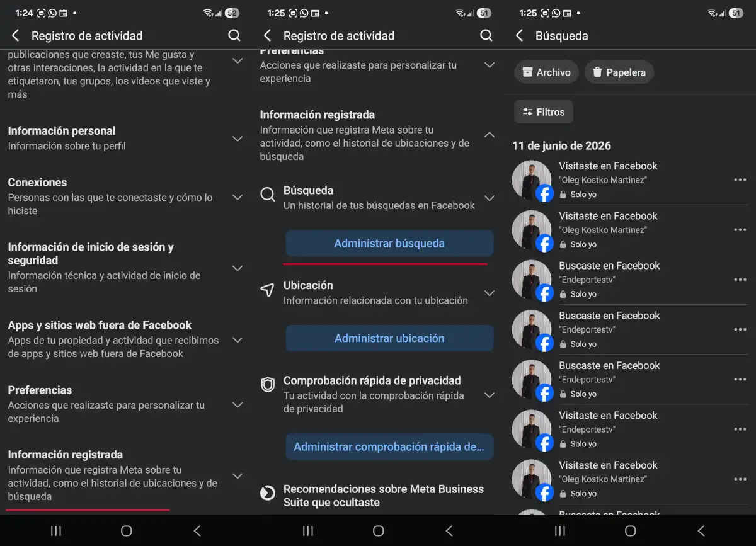Image resolution: width=756 pixels, height=546 pixels.
Task: Expand Información registrada chevron on the left screen
Action: point(238,476)
